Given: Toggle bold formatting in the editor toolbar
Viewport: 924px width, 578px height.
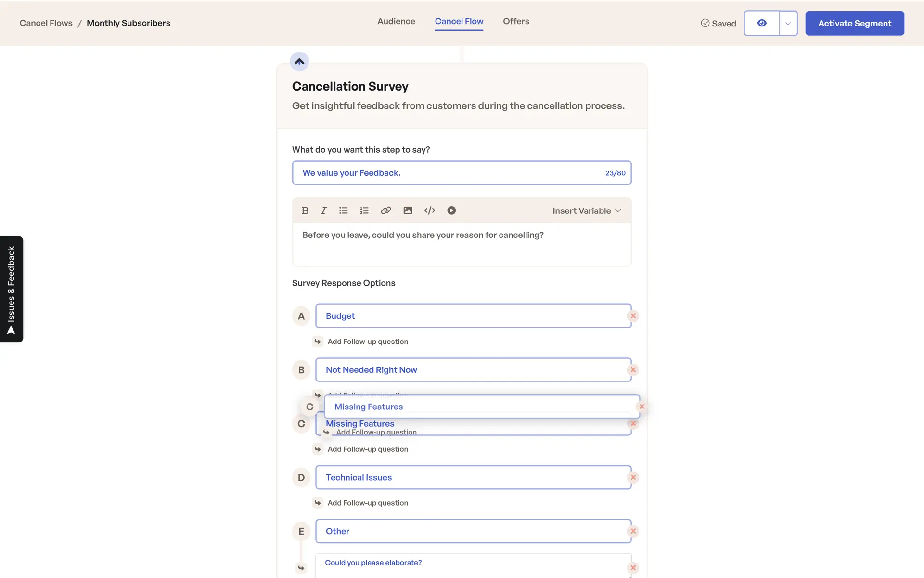Looking at the screenshot, I should pyautogui.click(x=305, y=210).
